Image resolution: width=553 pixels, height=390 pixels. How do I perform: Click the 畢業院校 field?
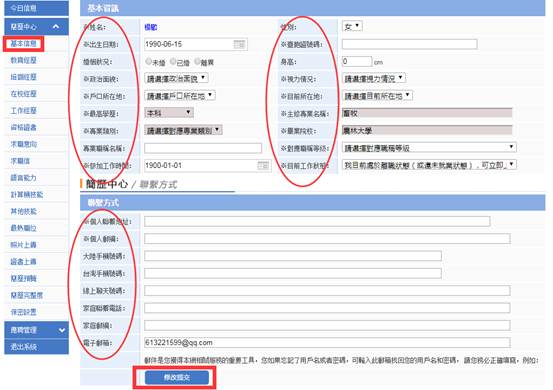click(x=427, y=130)
